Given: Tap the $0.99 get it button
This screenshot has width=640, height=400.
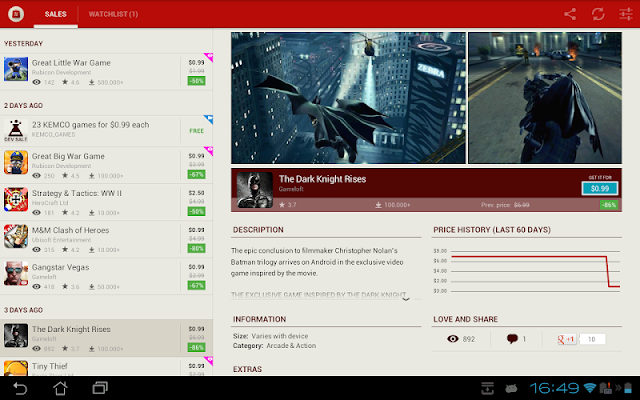Looking at the screenshot, I should point(600,188).
